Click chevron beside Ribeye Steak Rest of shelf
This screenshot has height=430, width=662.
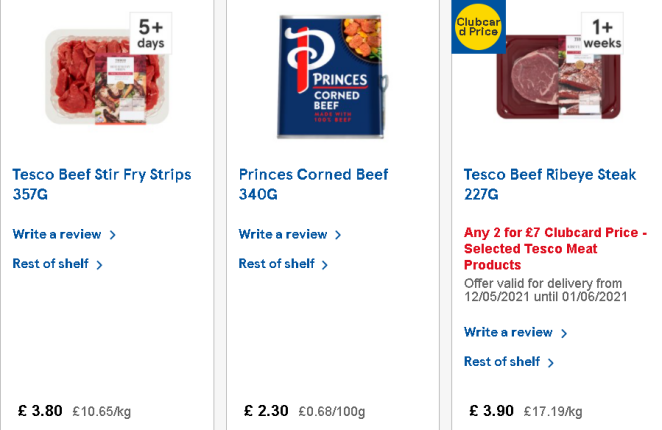(550, 363)
